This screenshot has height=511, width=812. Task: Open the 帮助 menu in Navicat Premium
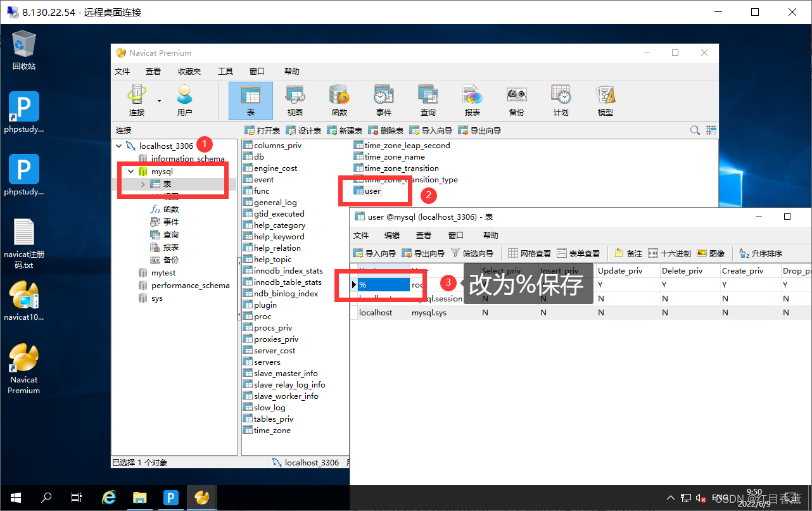point(292,72)
